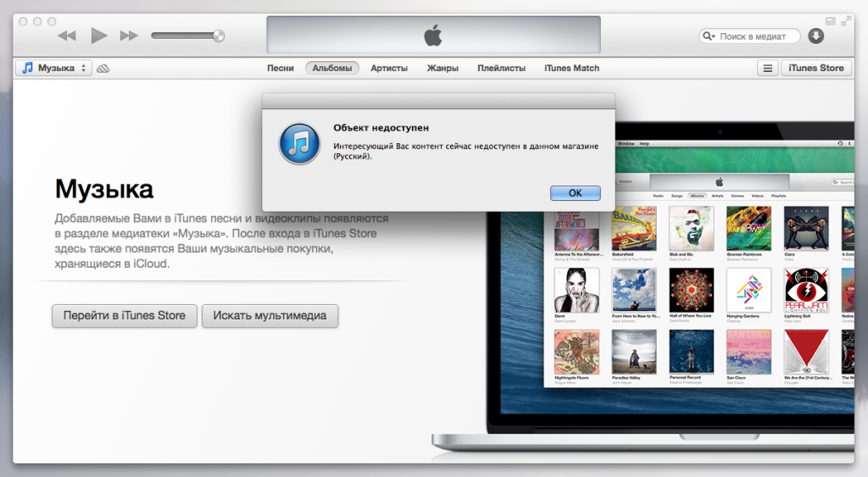Select the Blak and Blu album cover
The image size is (868, 477).
pos(692,229)
